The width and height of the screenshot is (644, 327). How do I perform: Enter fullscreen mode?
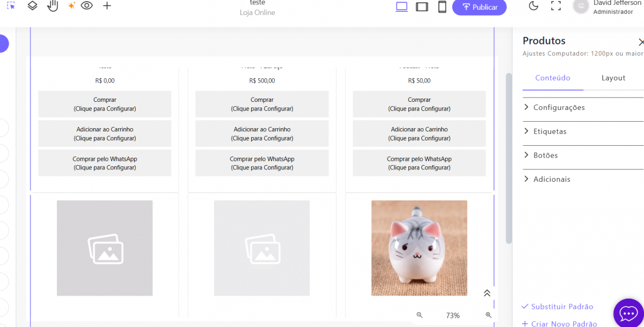556,6
